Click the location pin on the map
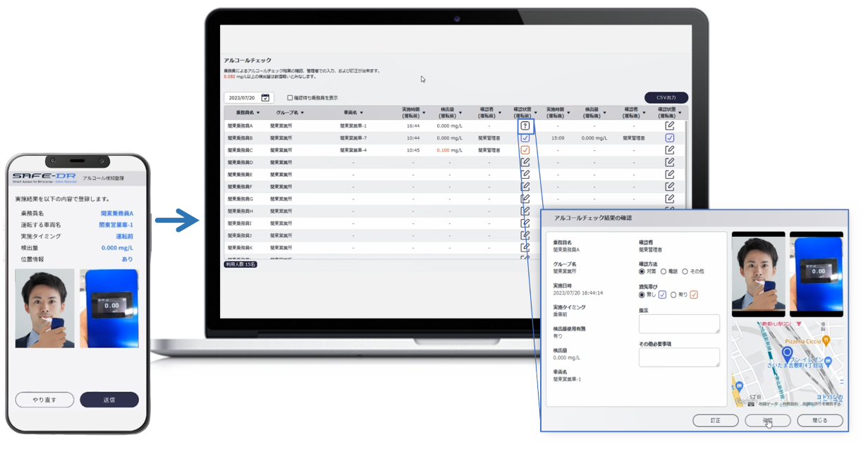Screen dimensions: 868x451 click(x=788, y=353)
